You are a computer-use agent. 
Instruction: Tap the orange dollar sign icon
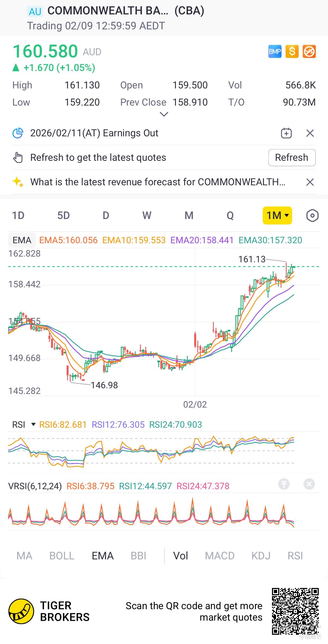point(292,51)
